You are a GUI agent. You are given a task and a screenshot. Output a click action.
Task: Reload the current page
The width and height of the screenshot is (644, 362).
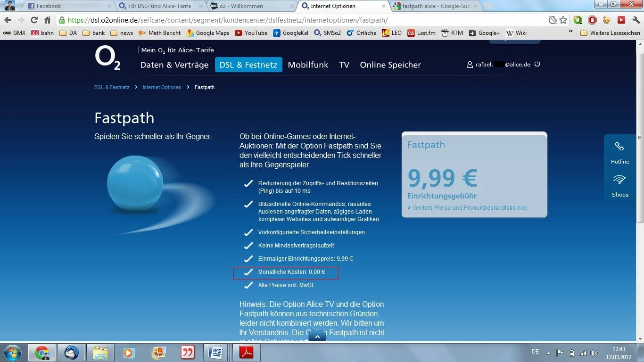pyautogui.click(x=34, y=20)
